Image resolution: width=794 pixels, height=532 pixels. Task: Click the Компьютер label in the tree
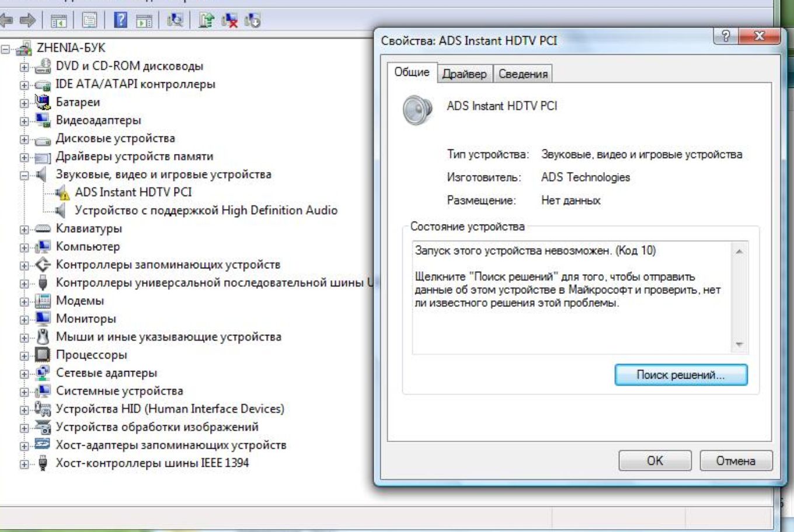tap(88, 247)
